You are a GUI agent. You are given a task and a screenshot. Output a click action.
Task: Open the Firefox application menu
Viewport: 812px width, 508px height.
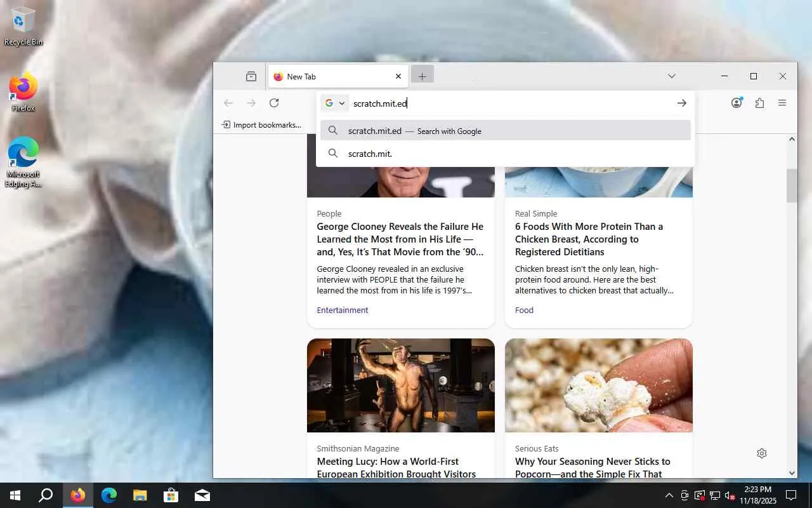pyautogui.click(x=782, y=103)
